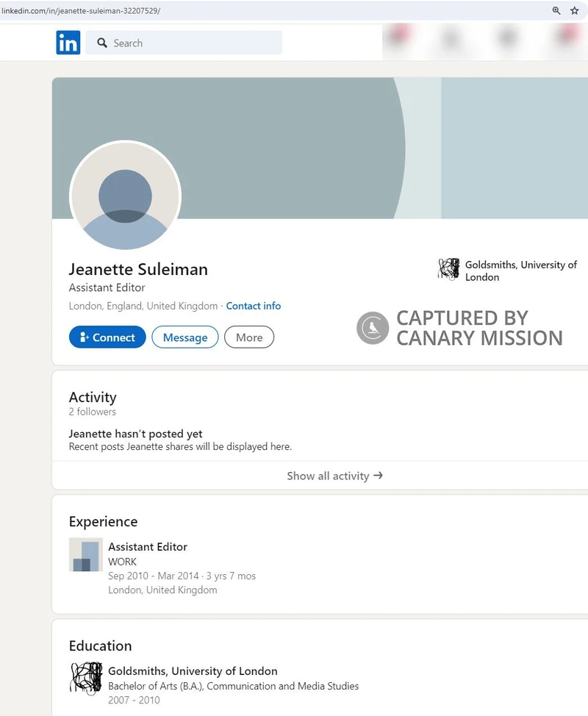
Task: Click London, United Kingdom experience location
Action: point(162,590)
